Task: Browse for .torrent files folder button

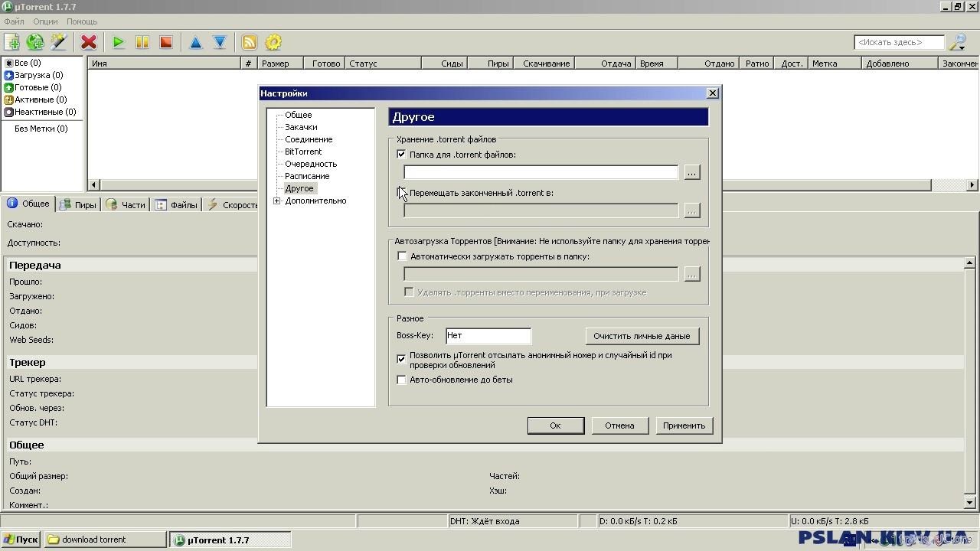Action: [691, 172]
